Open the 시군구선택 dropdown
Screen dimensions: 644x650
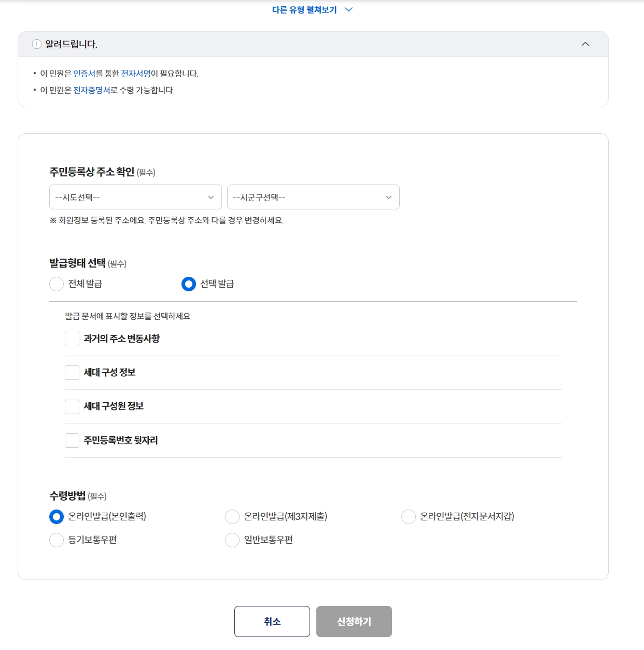click(313, 197)
